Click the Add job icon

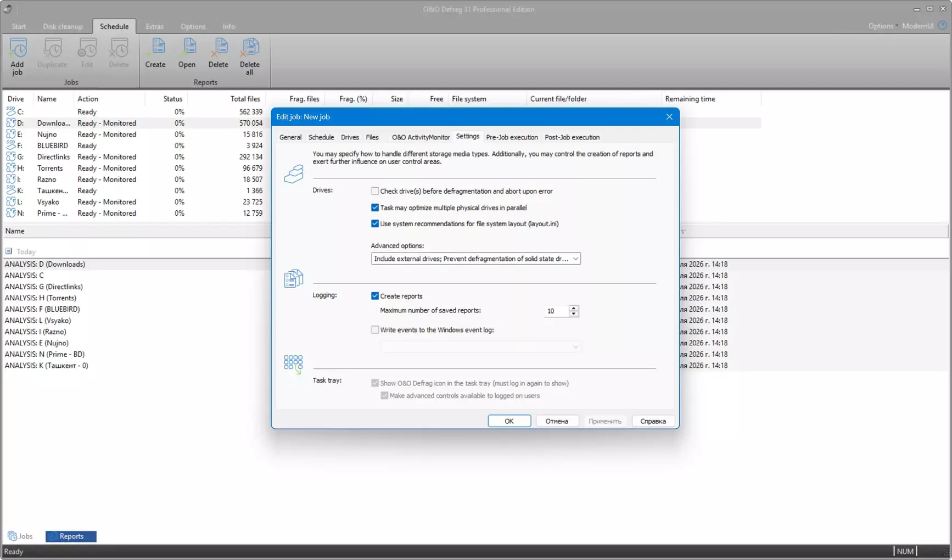(18, 56)
